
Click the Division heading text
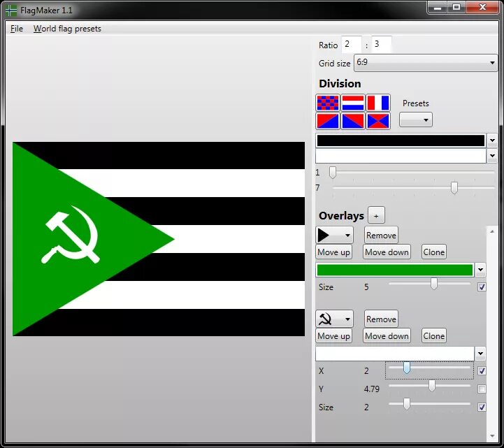[x=340, y=84]
